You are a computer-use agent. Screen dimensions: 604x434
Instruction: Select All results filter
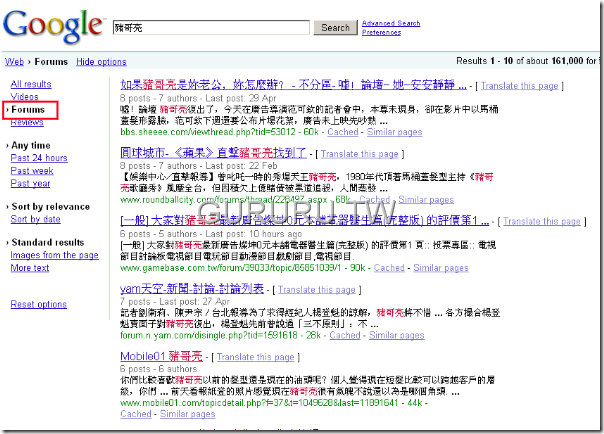tap(31, 84)
